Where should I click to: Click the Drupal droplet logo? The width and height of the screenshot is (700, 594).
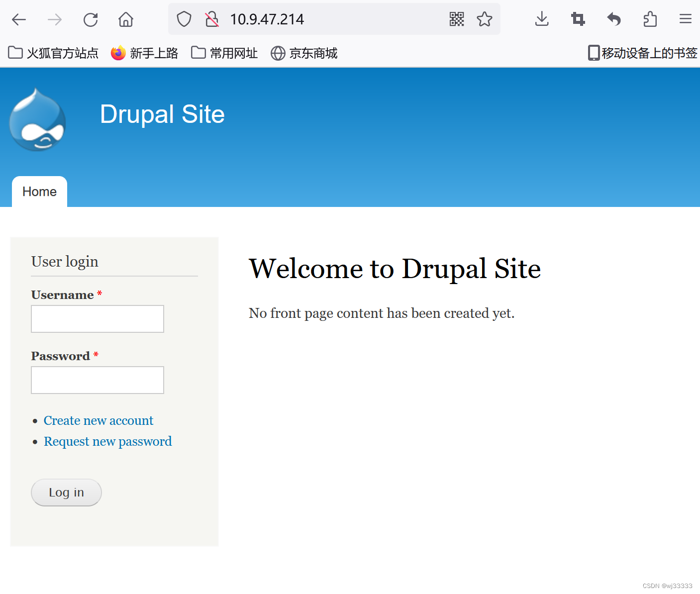pos(37,119)
